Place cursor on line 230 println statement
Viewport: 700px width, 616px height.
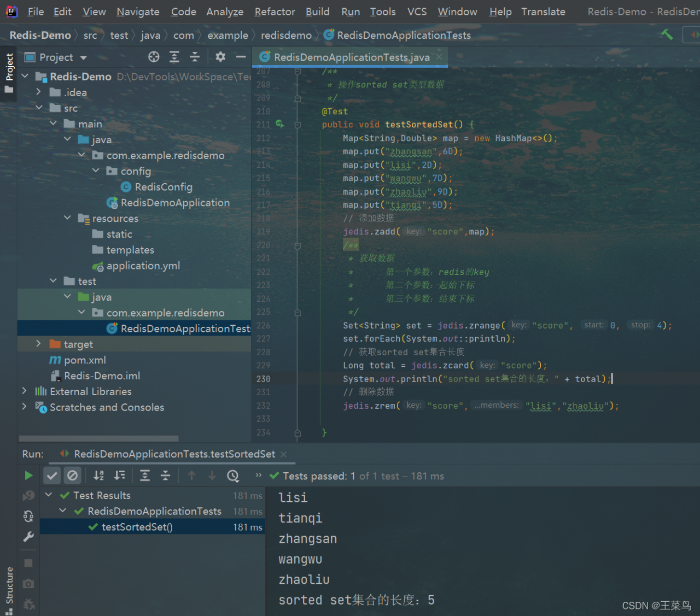tap(477, 379)
